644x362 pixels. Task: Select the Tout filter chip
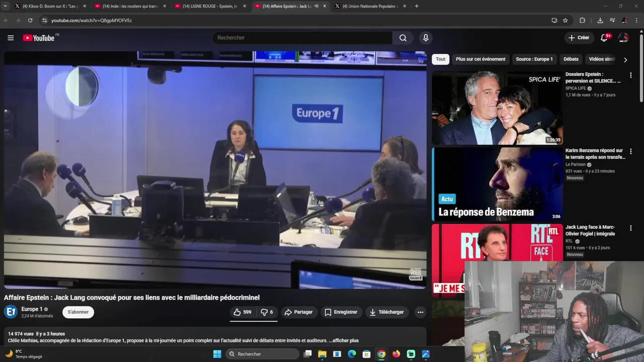pyautogui.click(x=440, y=59)
